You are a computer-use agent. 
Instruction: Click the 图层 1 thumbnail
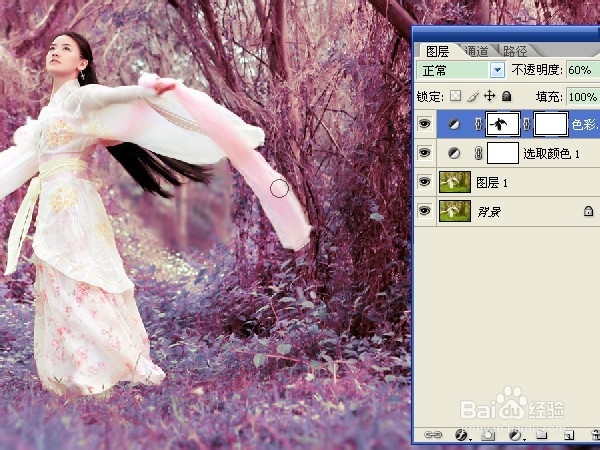click(x=455, y=182)
